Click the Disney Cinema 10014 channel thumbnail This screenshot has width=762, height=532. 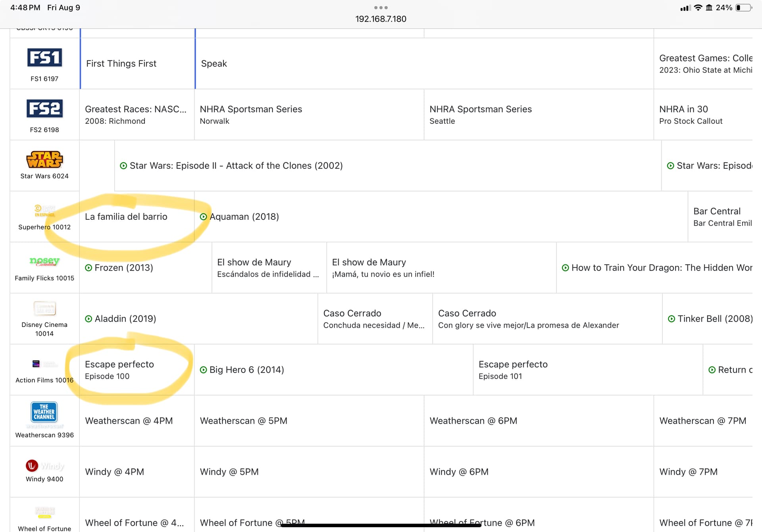(44, 308)
